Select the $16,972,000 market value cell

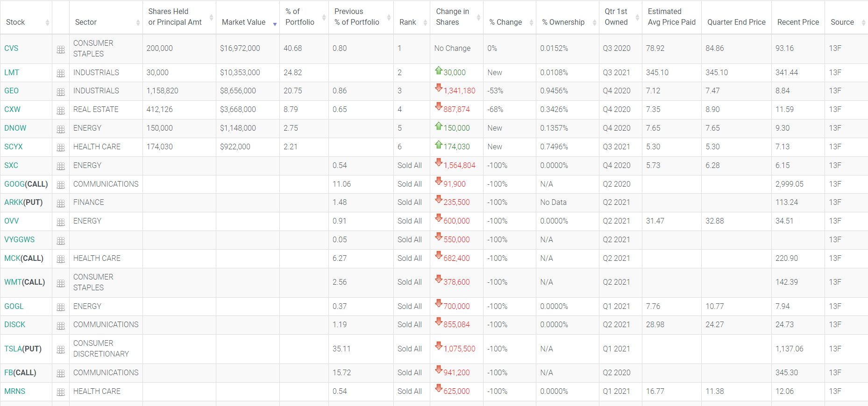pyautogui.click(x=248, y=49)
